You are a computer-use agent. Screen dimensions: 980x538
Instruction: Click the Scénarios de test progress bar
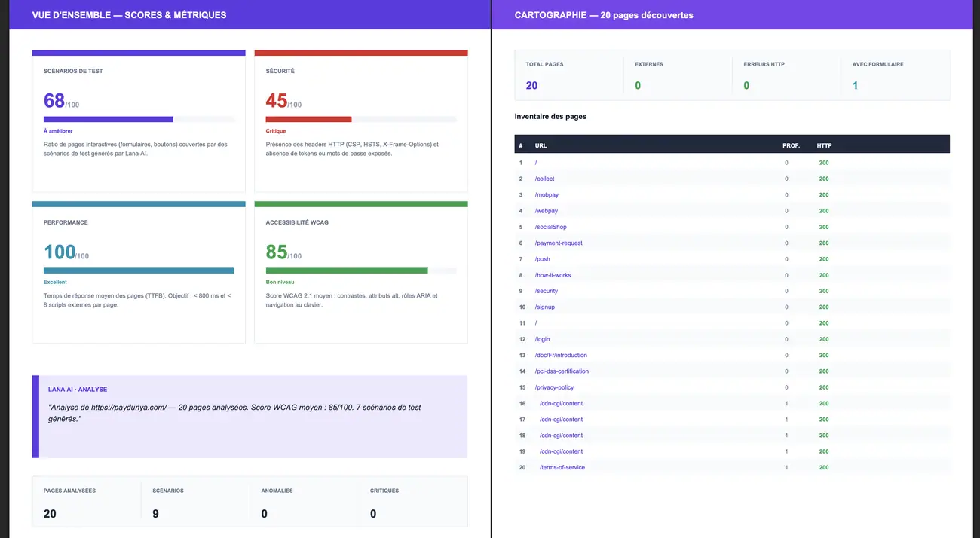139,119
